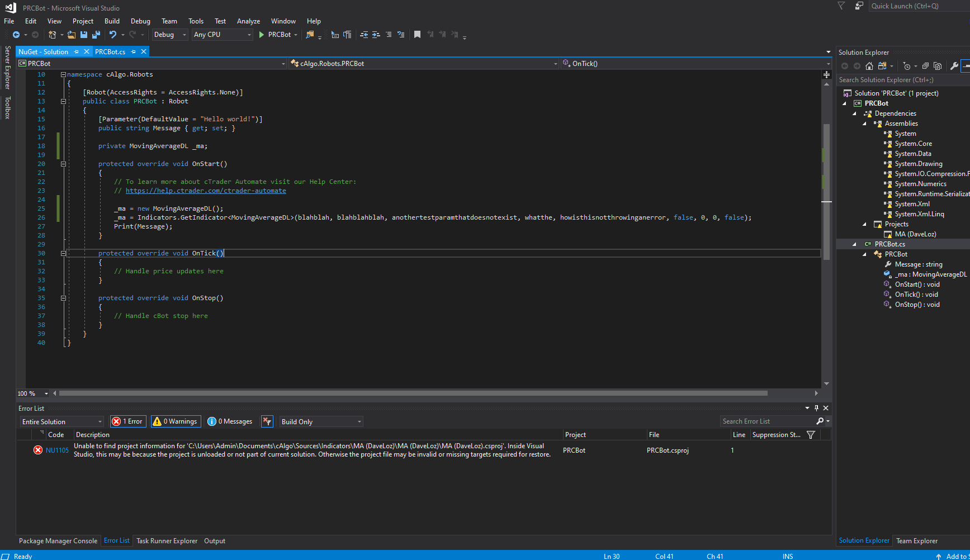
Task: Open the Tools menu
Action: click(x=196, y=21)
